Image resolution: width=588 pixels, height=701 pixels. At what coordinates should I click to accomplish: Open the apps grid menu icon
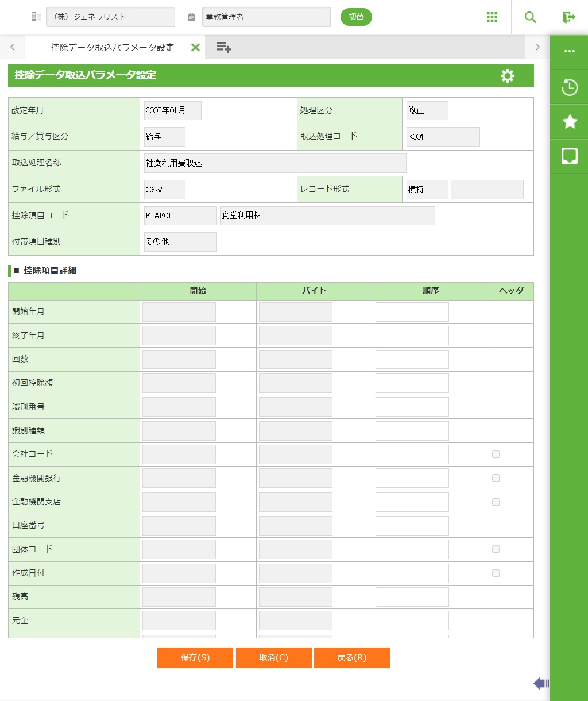coord(492,17)
